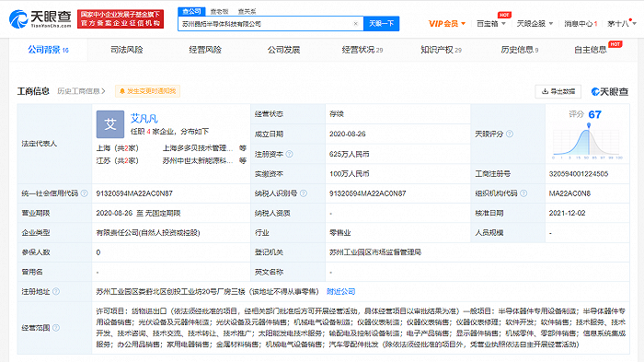Click the 天眼一下 search button
Screen dimensions: 644x362
click(x=381, y=24)
